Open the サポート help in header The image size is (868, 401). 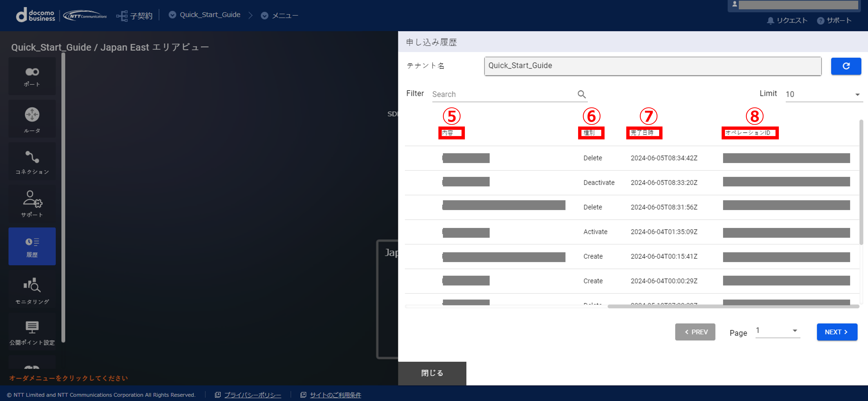(834, 21)
